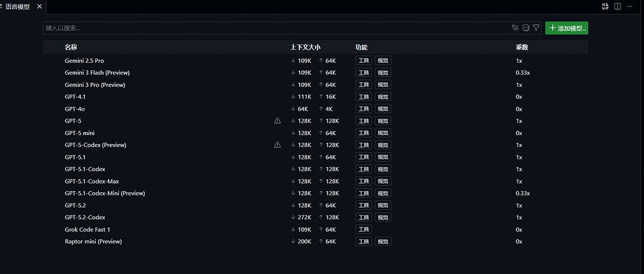The height and width of the screenshot is (274, 644).
Task: Close the 语言模型 tab
Action: [x=40, y=6]
